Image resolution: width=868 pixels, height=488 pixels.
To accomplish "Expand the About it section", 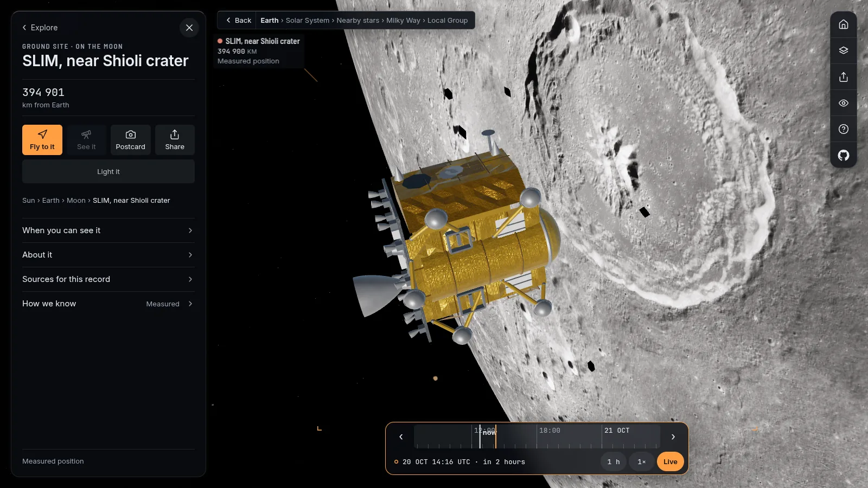I will coord(108,255).
